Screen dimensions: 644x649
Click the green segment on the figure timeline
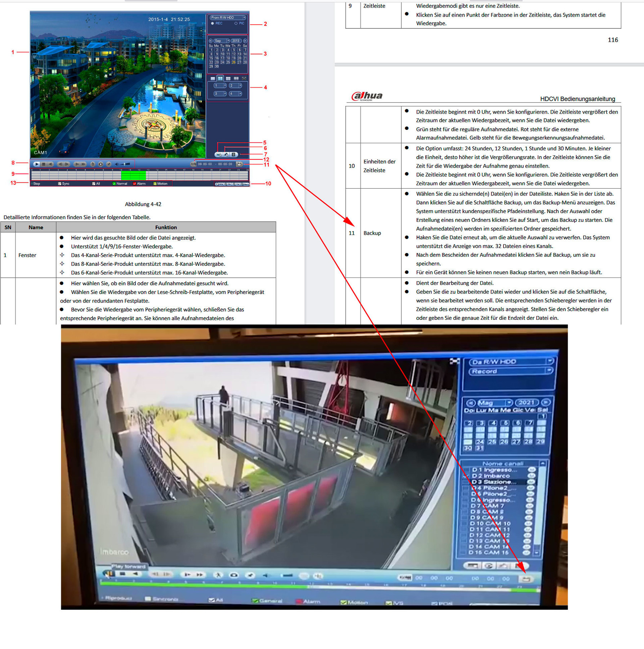(133, 176)
